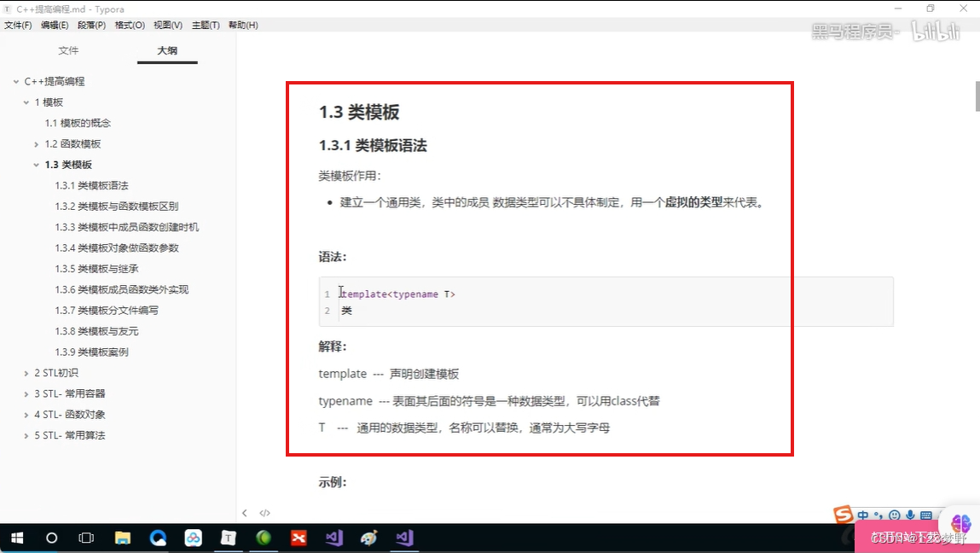The height and width of the screenshot is (553, 980).
Task: Open File Explorer from the taskbar
Action: point(123,538)
